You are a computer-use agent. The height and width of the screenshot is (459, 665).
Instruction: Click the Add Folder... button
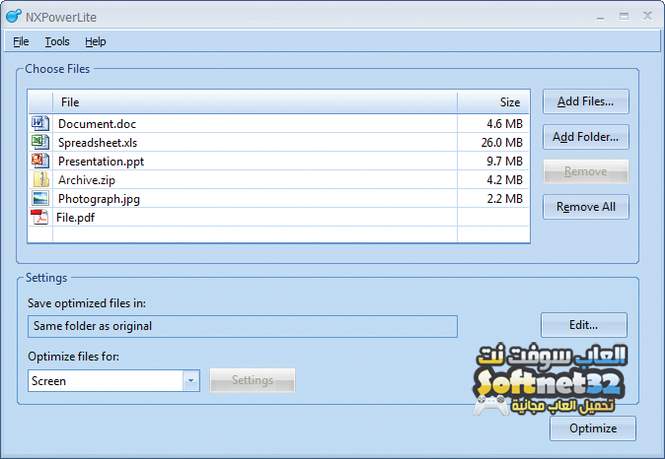tap(586, 137)
